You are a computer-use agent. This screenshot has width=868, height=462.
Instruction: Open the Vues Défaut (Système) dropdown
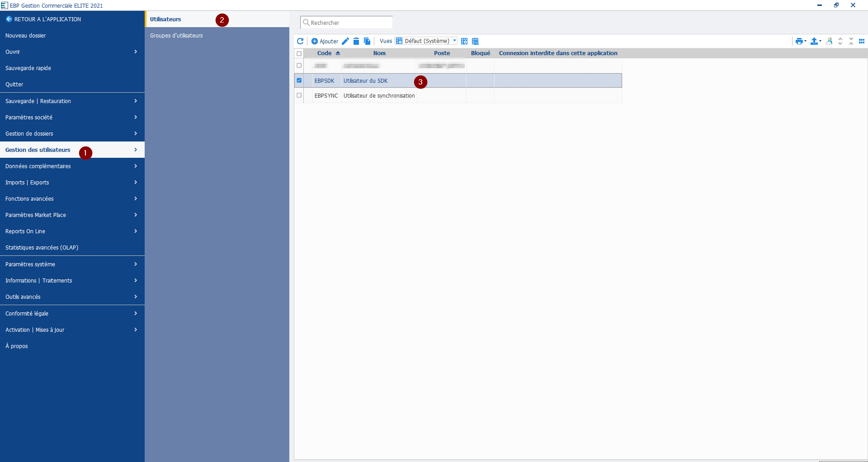click(x=426, y=41)
